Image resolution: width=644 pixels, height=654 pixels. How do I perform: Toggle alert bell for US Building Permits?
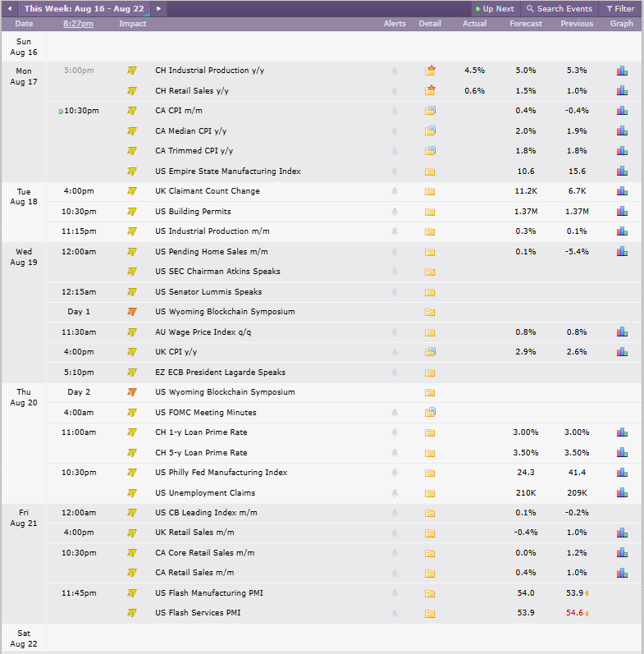(395, 212)
